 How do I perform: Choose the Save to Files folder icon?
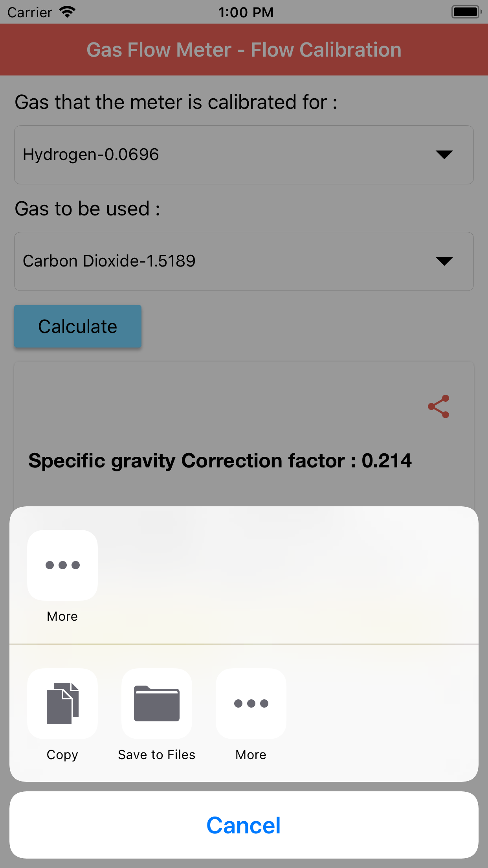[x=157, y=703]
